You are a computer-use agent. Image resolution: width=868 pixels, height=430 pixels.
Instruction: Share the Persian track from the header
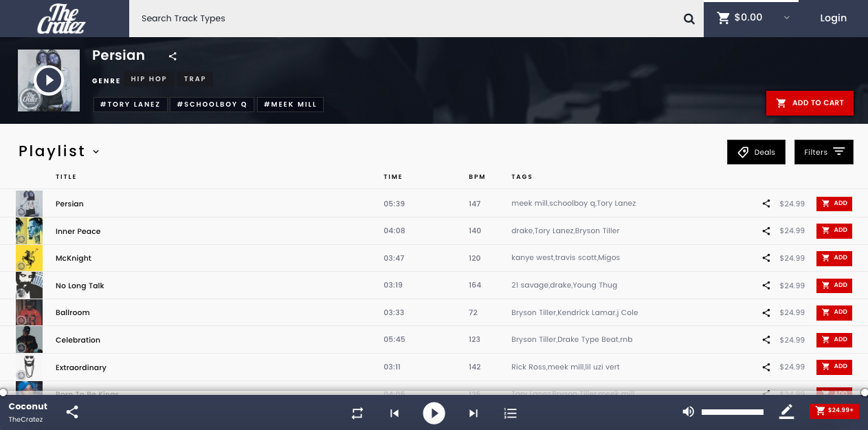click(173, 56)
